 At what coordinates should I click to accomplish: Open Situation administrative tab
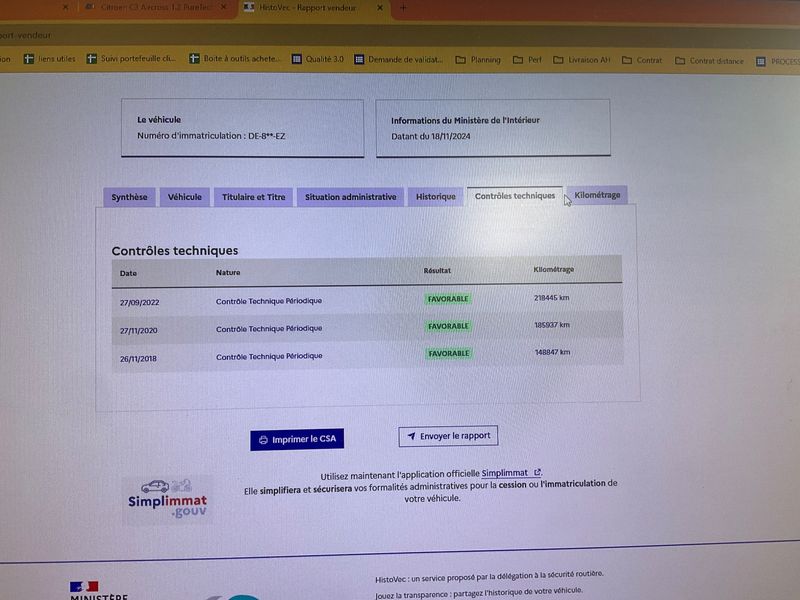(x=351, y=197)
